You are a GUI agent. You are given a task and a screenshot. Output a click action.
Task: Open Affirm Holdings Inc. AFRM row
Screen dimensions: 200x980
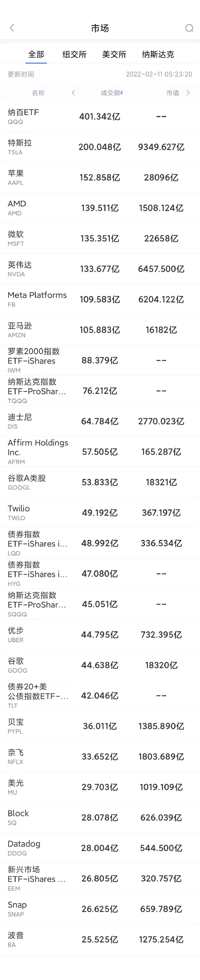100,452
